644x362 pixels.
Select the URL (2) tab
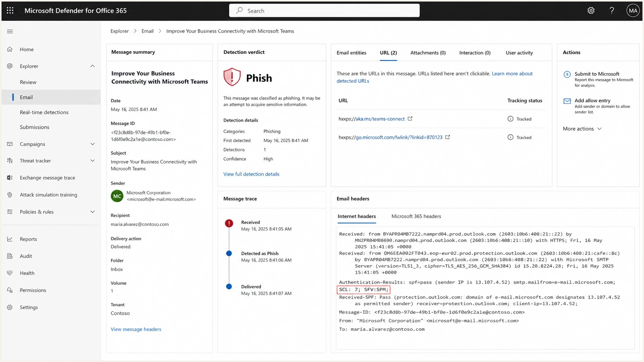tap(388, 53)
